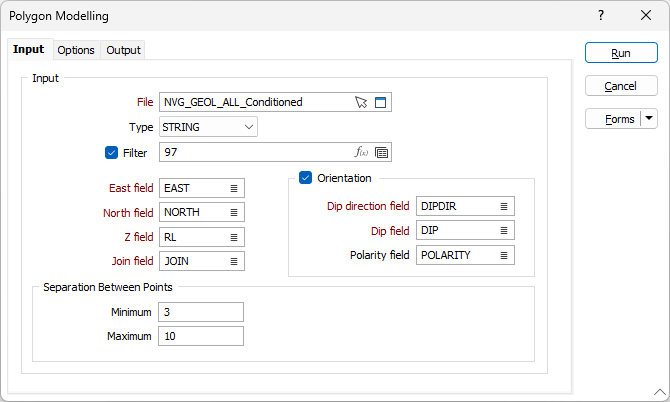Disable the Filter checkbox
The width and height of the screenshot is (670, 402).
coord(111,153)
